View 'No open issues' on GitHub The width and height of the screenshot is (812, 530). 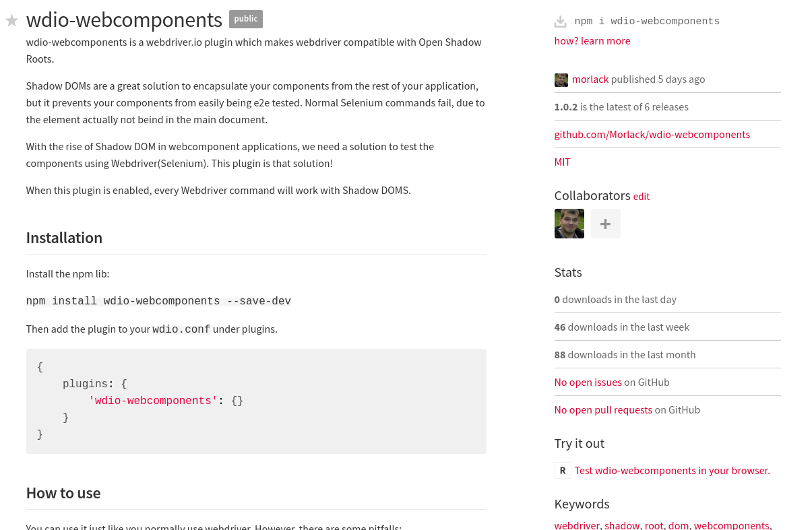588,383
